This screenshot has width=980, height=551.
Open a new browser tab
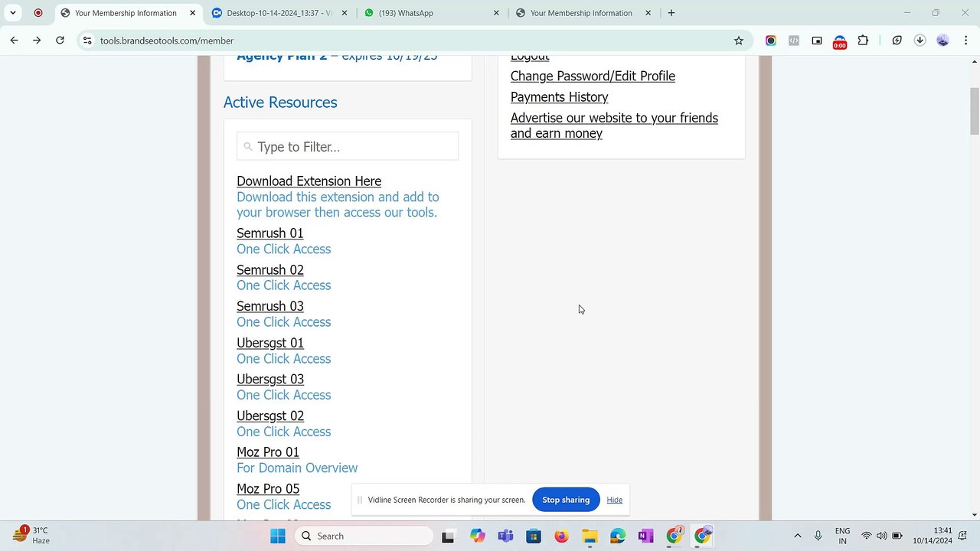point(671,13)
